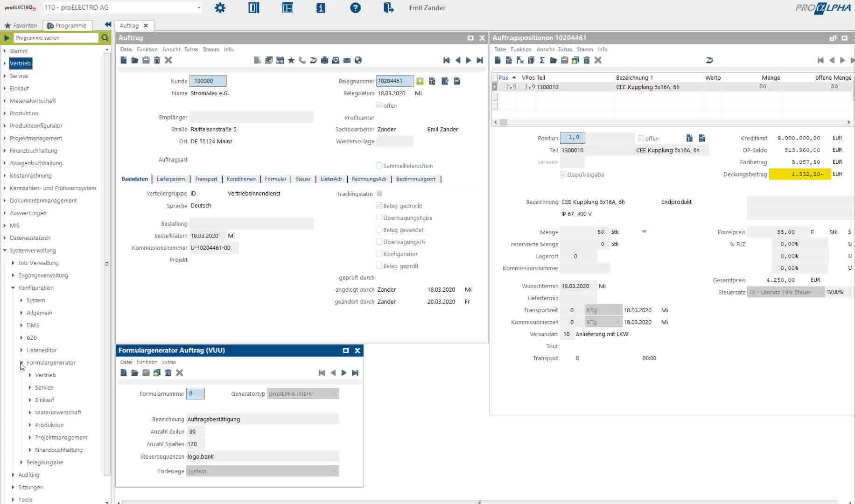Collapse the Systemverwaltung tree node
The image size is (855, 504).
point(5,251)
